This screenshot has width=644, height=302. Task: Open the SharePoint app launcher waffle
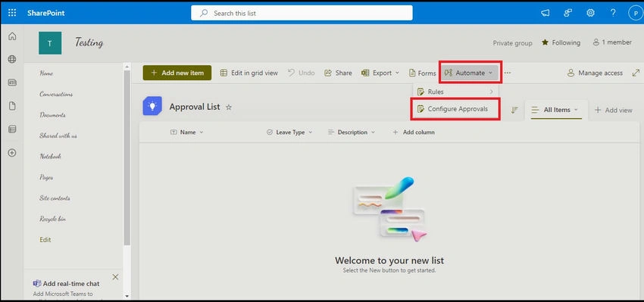[x=12, y=13]
